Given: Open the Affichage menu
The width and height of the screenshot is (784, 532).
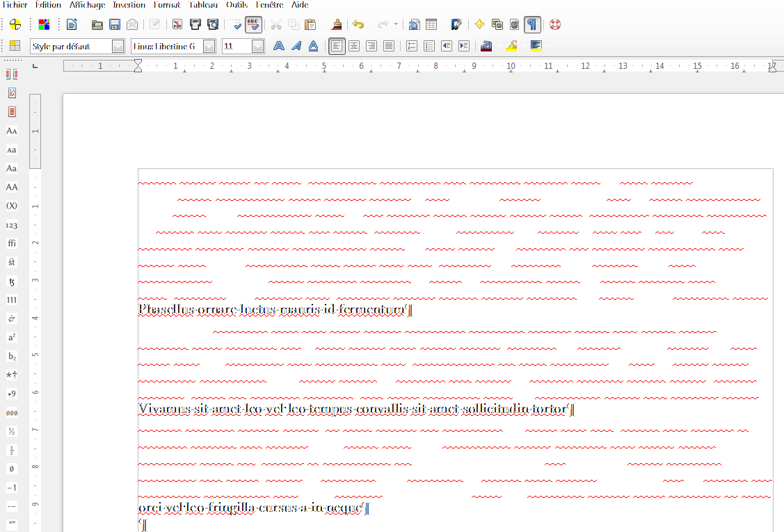Looking at the screenshot, I should click(87, 5).
